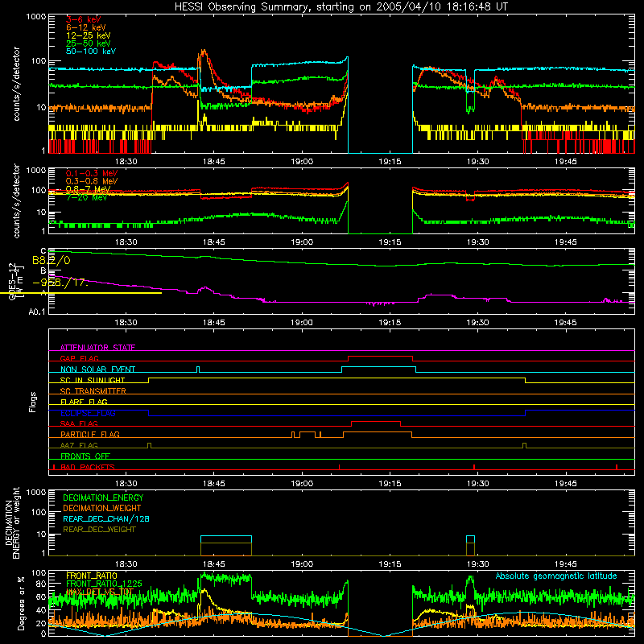644x644 pixels.
Task: Select the ATTENUATOR_STATE flag label
Action: click(x=97, y=348)
